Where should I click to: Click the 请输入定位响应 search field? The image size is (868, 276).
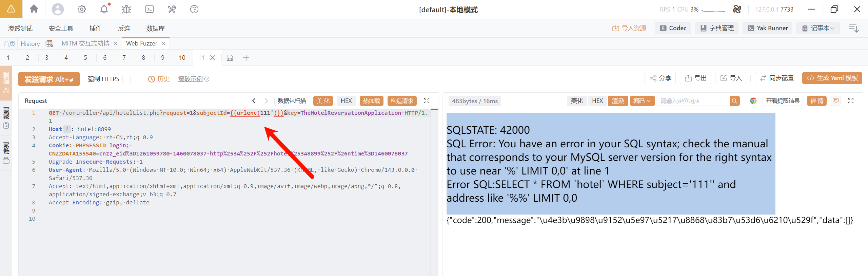tap(693, 101)
